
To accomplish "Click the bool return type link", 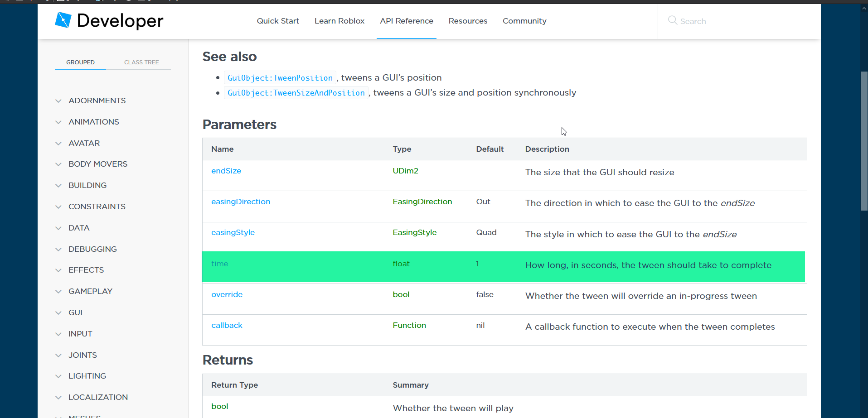I will tap(219, 406).
